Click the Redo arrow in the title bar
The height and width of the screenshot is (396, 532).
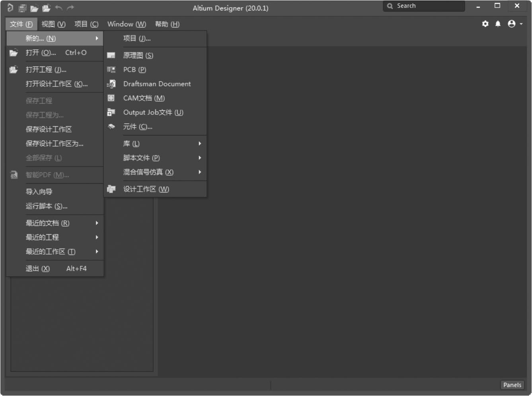70,8
